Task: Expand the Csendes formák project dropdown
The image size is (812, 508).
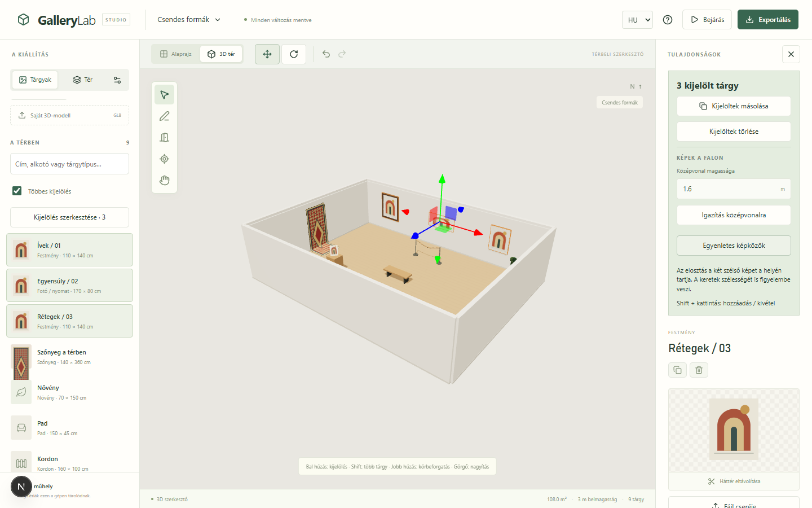Action: 189,20
